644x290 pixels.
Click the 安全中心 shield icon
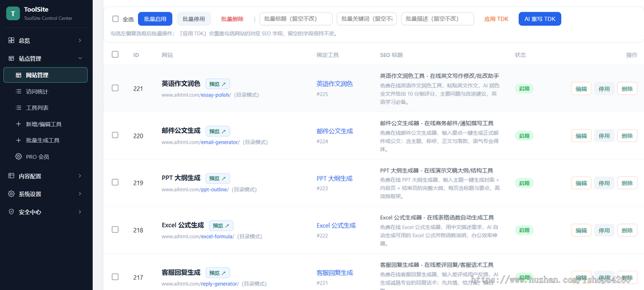click(11, 212)
